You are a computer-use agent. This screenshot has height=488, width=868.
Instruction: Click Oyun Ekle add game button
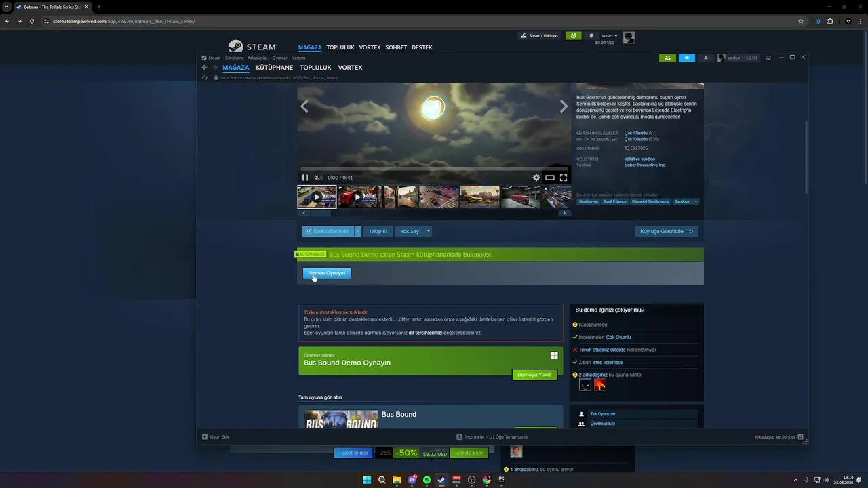[216, 437]
